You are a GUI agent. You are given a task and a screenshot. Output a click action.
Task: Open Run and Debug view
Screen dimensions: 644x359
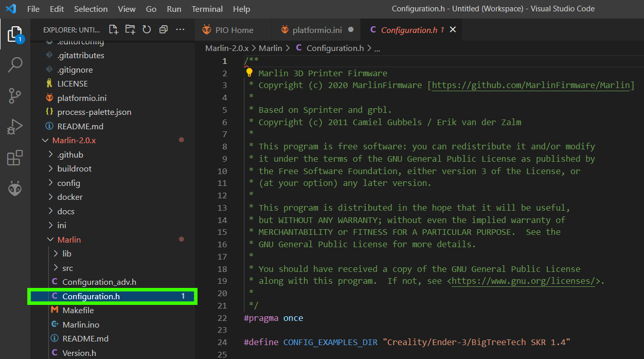tap(15, 127)
